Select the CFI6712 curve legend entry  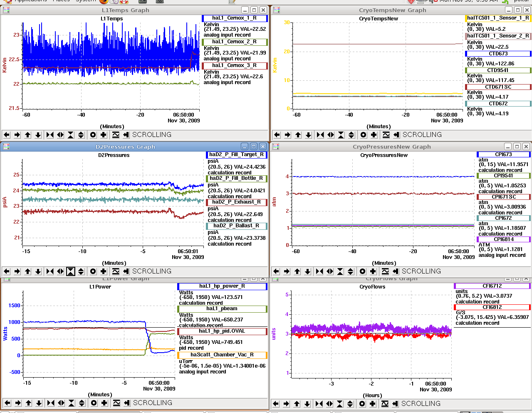click(x=492, y=286)
